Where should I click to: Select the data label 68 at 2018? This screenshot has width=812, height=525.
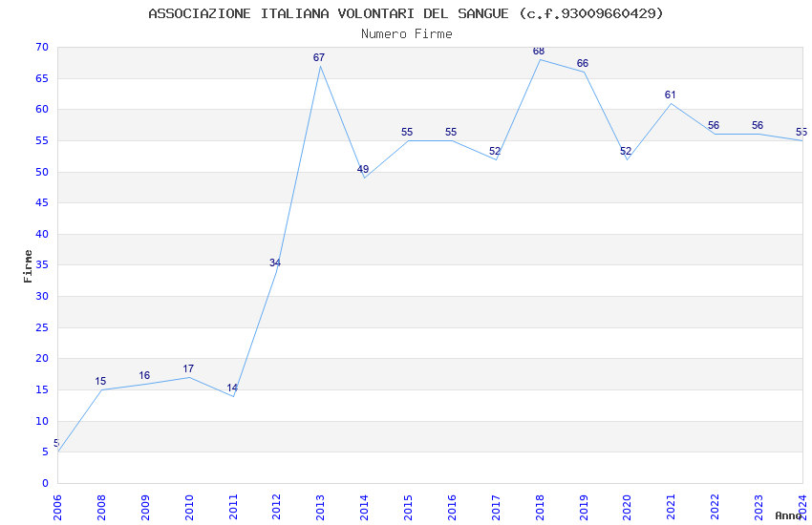(539, 51)
